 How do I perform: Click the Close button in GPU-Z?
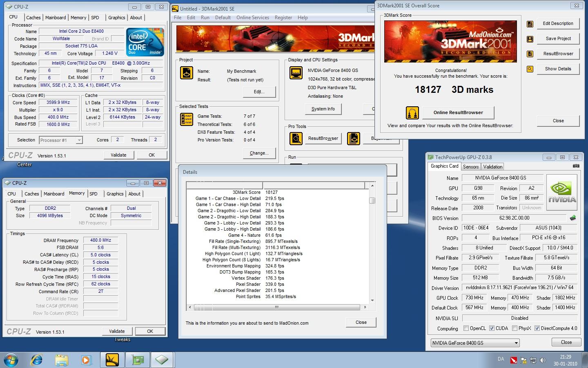point(566,342)
